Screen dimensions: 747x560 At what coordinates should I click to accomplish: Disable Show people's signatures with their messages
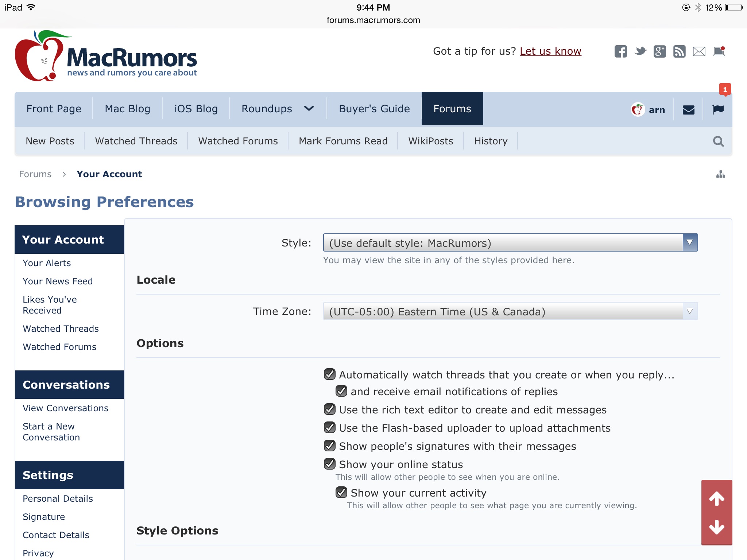pos(330,446)
